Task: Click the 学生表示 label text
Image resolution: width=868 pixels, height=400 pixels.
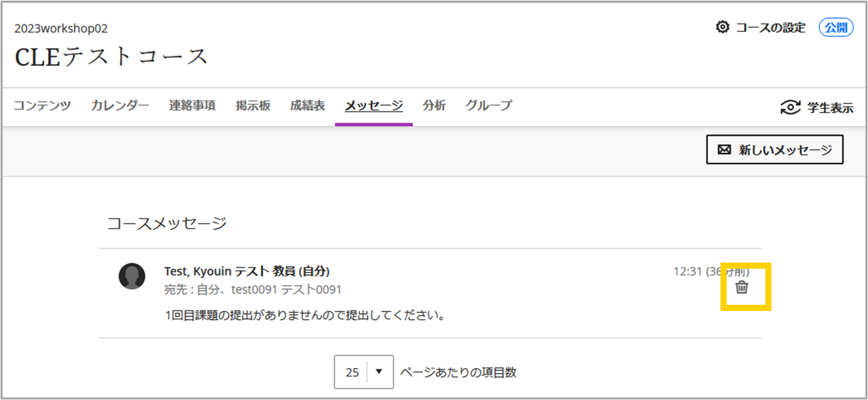Action: point(830,107)
